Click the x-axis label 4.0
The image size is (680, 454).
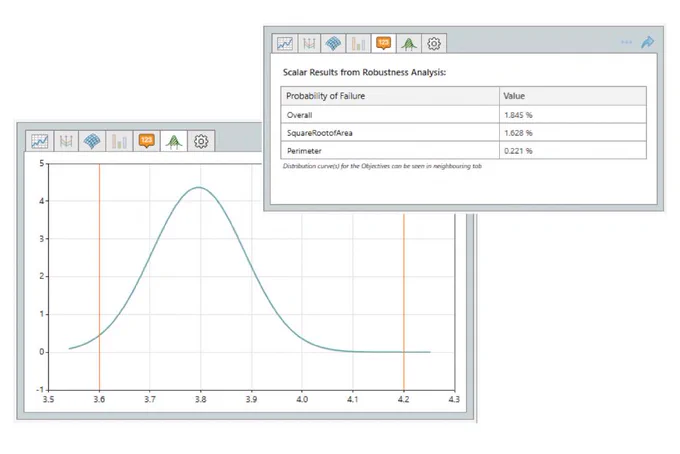pos(302,399)
